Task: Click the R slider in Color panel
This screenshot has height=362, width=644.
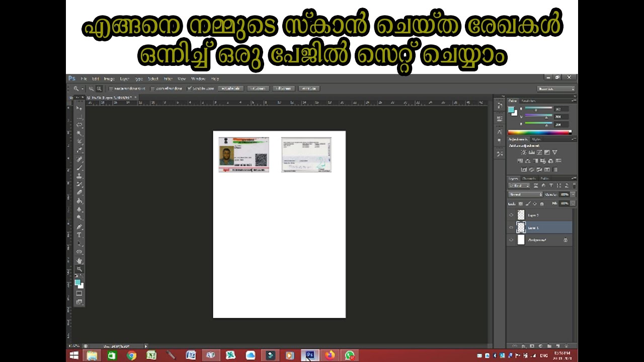Action: coord(539,109)
